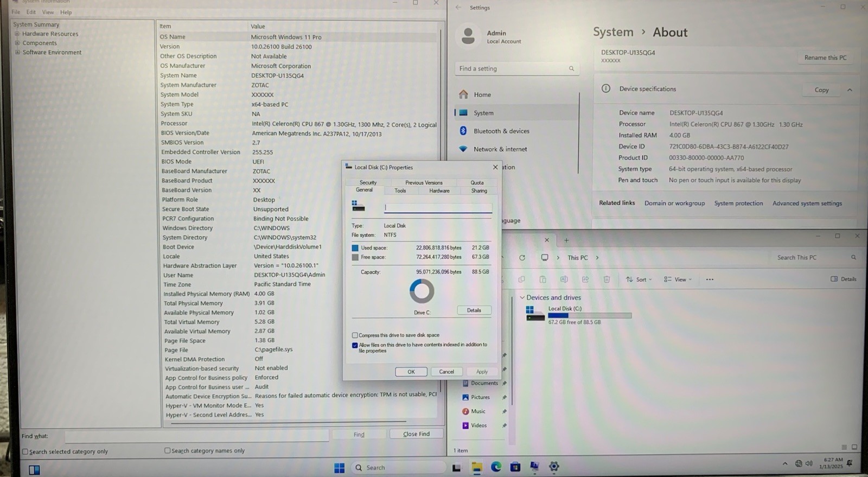Check Search category names only
This screenshot has height=477, width=868.
point(167,450)
